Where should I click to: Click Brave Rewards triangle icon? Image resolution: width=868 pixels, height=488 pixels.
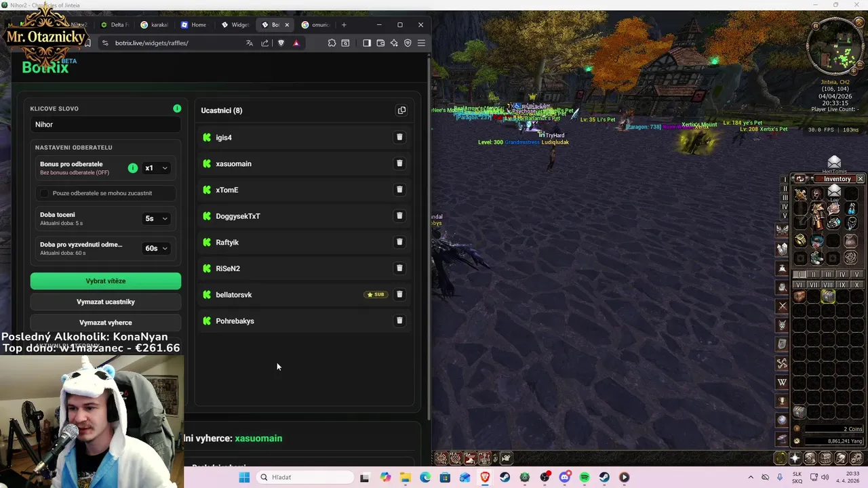[296, 43]
